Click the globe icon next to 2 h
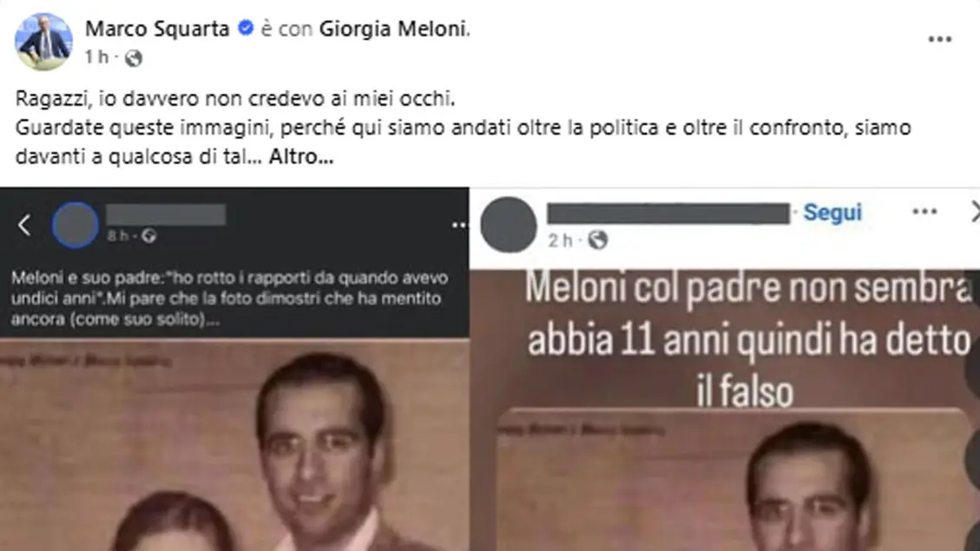This screenshot has height=551, width=980. click(597, 239)
